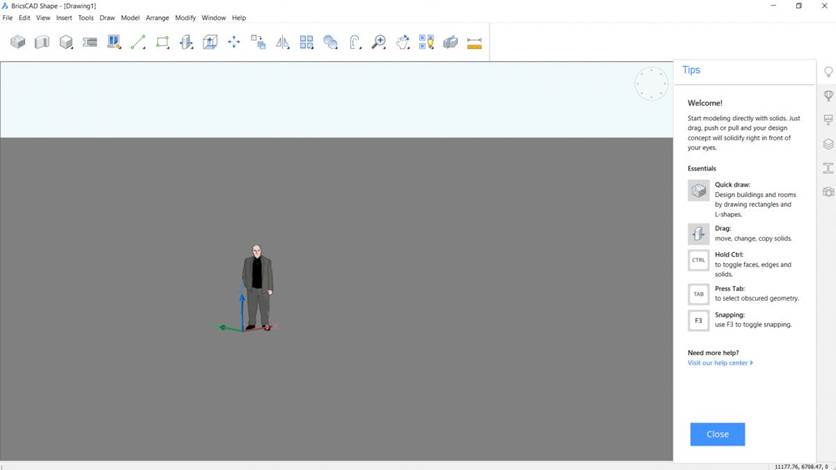Click the active Tips tab icon beside header
This screenshot has height=470, width=836.
(x=828, y=71)
